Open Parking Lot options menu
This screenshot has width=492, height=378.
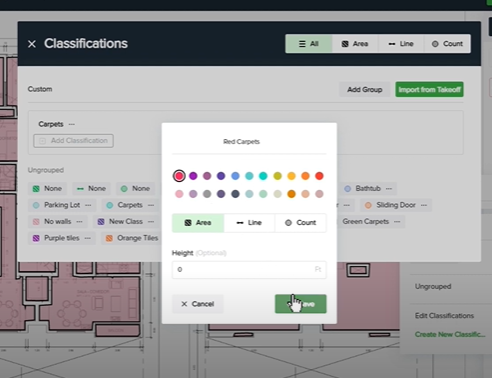(88, 205)
